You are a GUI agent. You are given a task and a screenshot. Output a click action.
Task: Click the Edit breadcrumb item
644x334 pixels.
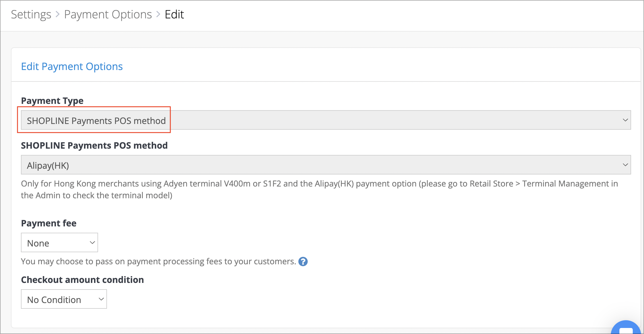click(174, 14)
